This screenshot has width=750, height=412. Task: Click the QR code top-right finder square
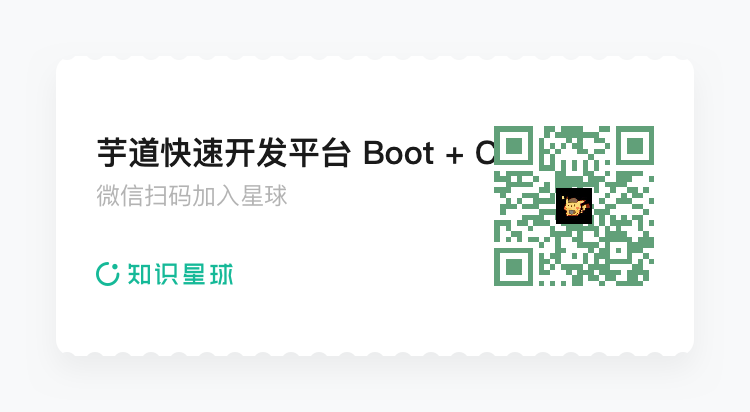634,145
